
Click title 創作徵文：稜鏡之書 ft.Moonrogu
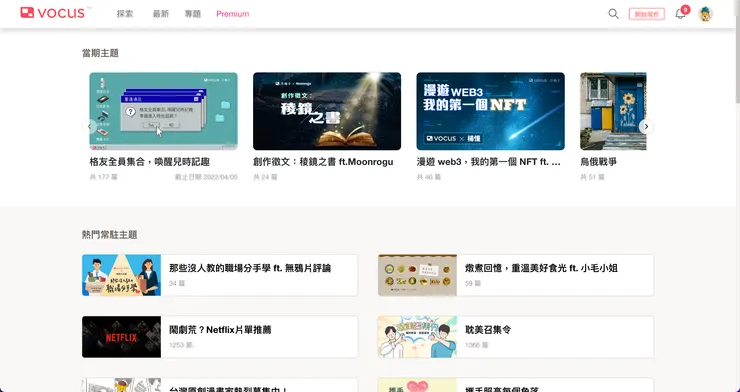(323, 162)
